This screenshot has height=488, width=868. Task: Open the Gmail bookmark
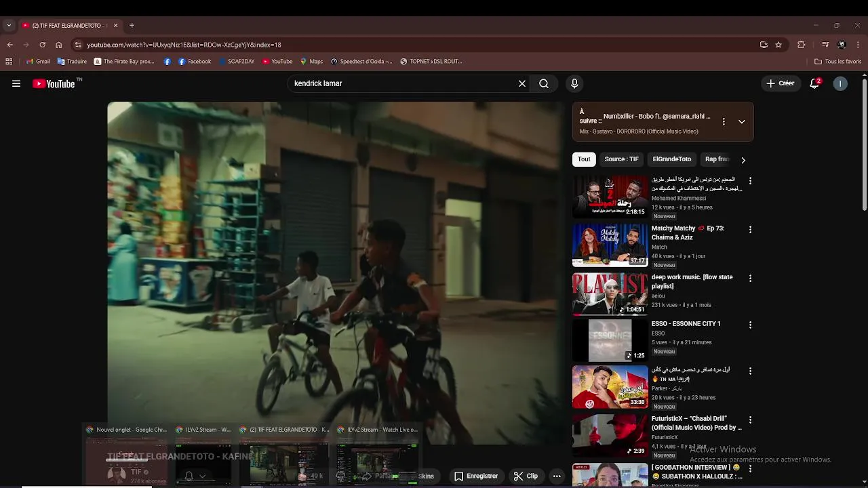(x=38, y=61)
